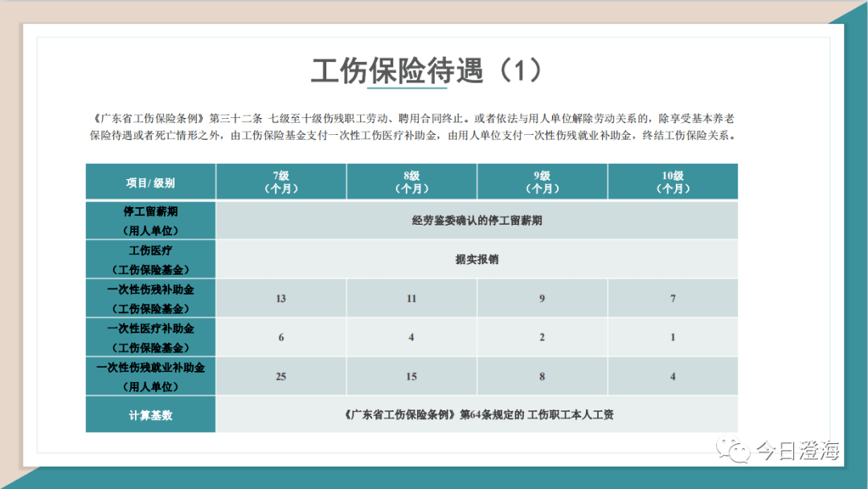Click value 15 in 一次性伤残就业补助金 row
Viewport: 868px width, 489px height.
click(x=411, y=376)
